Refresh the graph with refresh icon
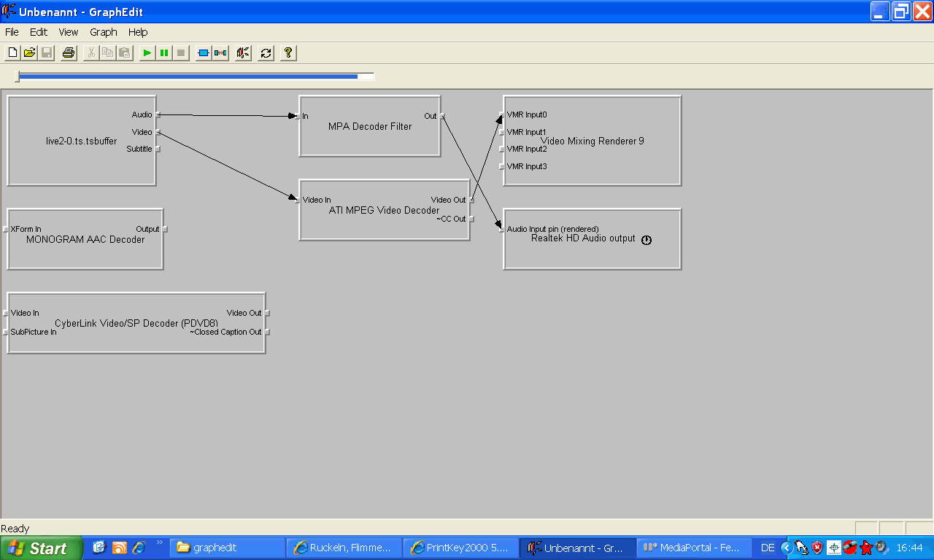934x560 pixels. [266, 52]
